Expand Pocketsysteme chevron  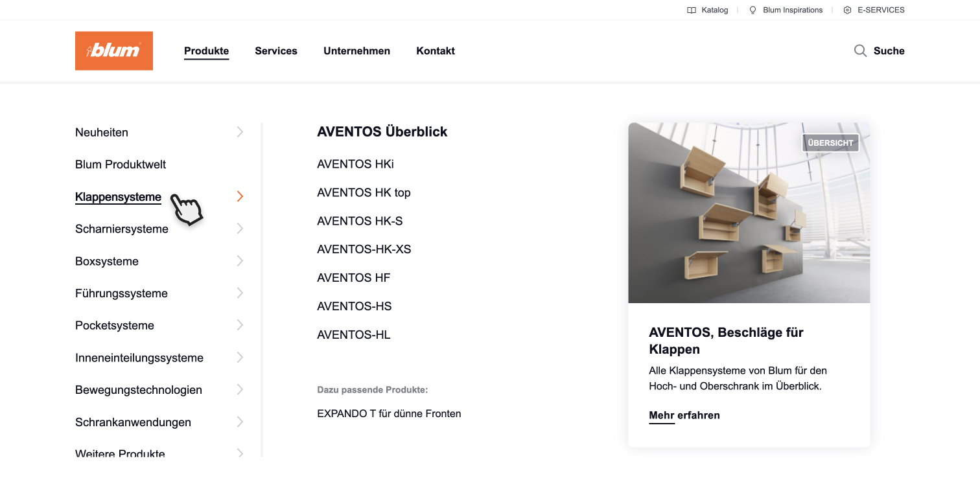[240, 325]
